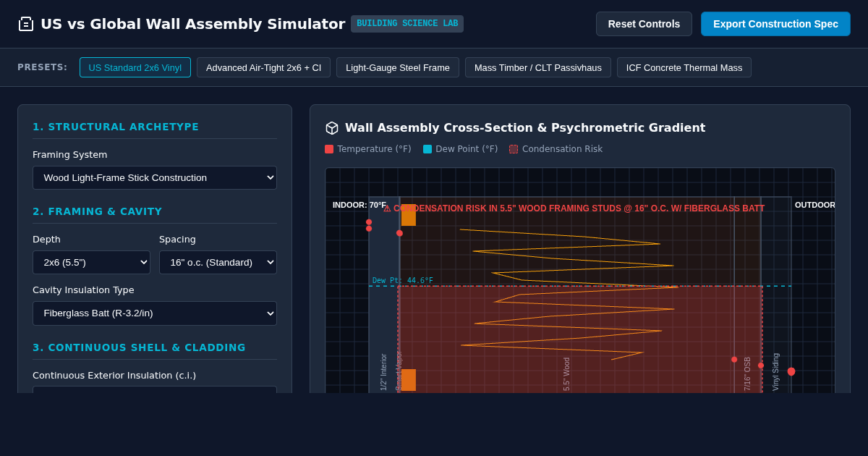Click the cyan Dew Point legend swatch

[427, 149]
